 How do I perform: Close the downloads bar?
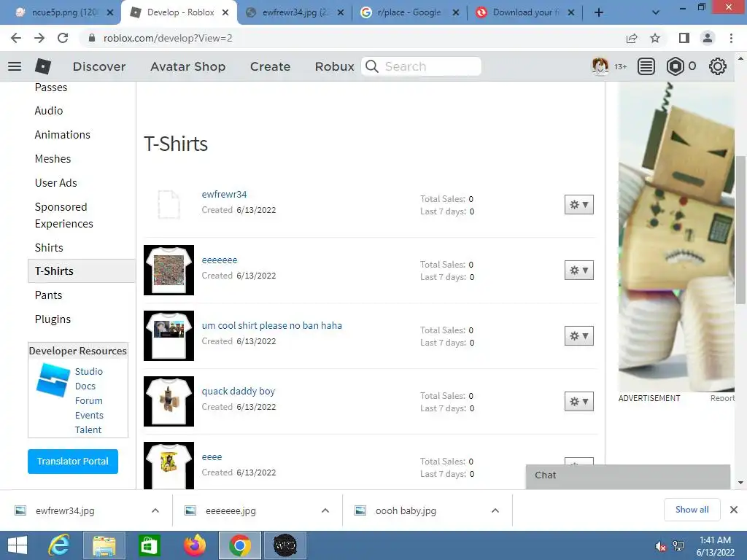click(734, 510)
